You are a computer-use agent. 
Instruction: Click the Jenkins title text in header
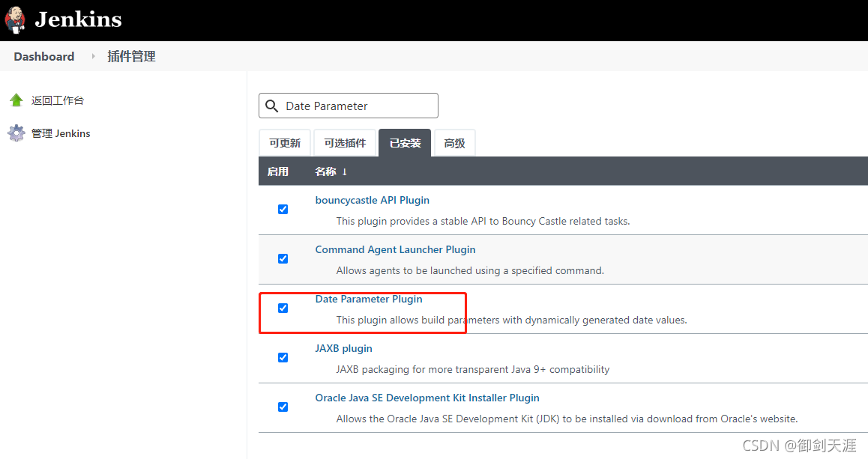[x=78, y=20]
